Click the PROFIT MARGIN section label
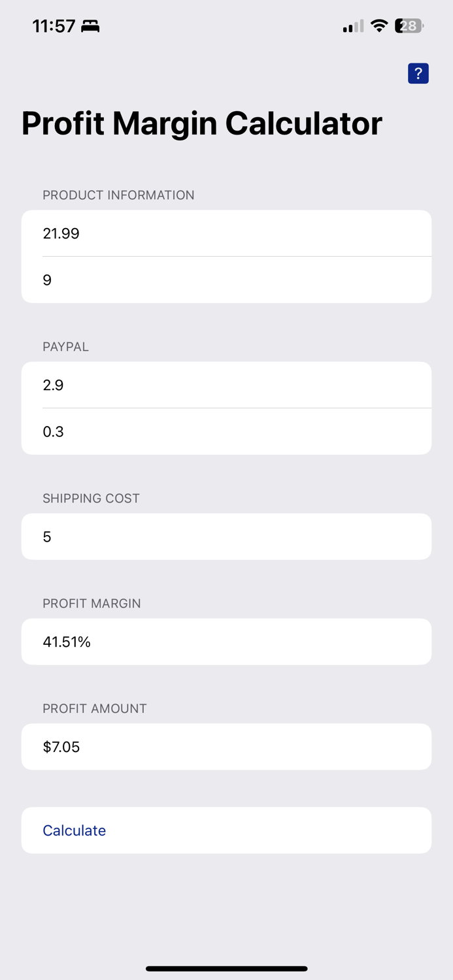 click(x=92, y=603)
